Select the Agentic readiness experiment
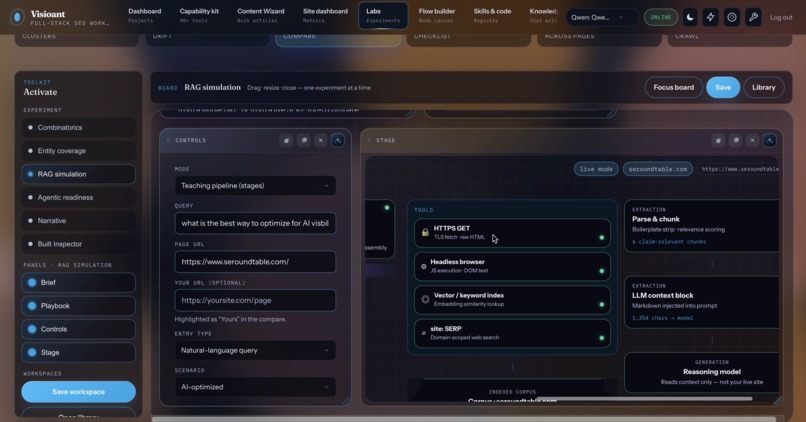Viewport: 806px width, 422px height. tap(78, 197)
